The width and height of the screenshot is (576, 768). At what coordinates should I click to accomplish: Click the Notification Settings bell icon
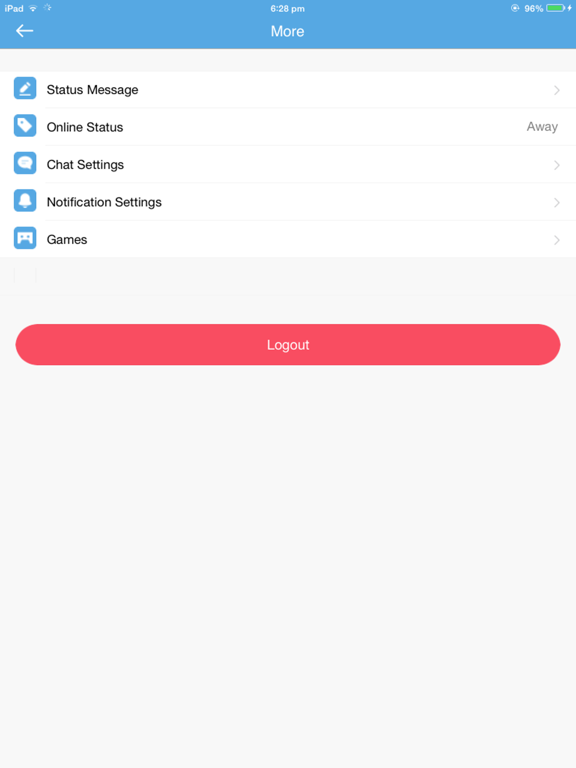point(25,200)
